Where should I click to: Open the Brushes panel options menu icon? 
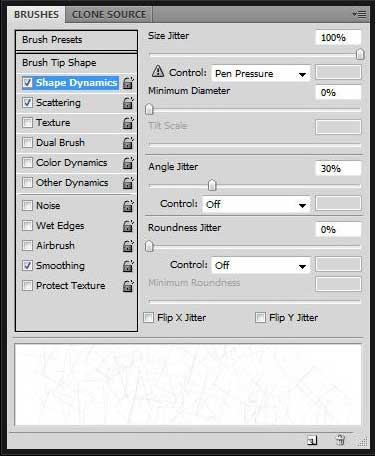[359, 14]
